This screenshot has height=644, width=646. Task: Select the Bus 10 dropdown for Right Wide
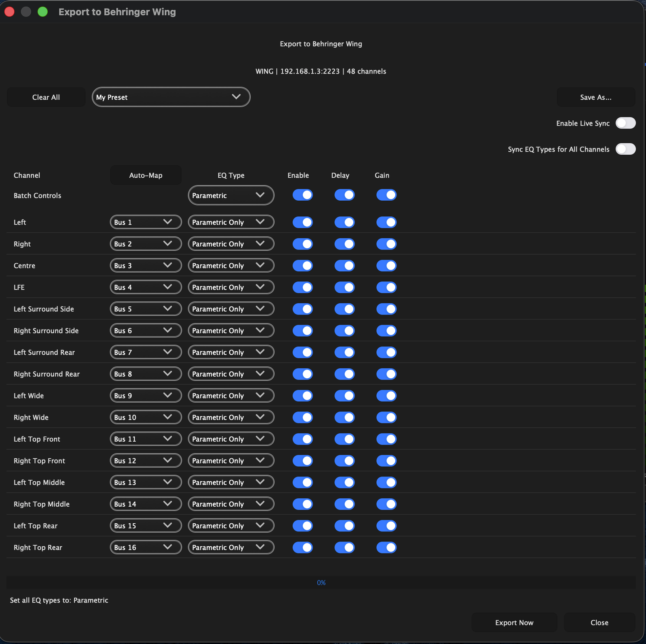(x=146, y=417)
